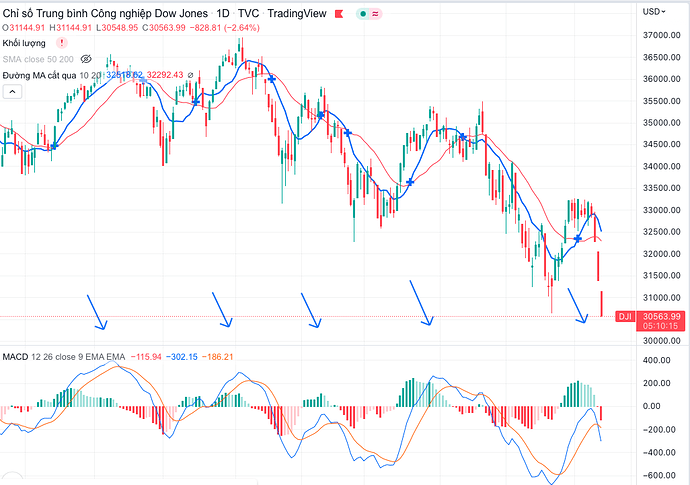Viewport: 690px width, 485px height.
Task: Click the current price label 30563.99
Action: [661, 316]
